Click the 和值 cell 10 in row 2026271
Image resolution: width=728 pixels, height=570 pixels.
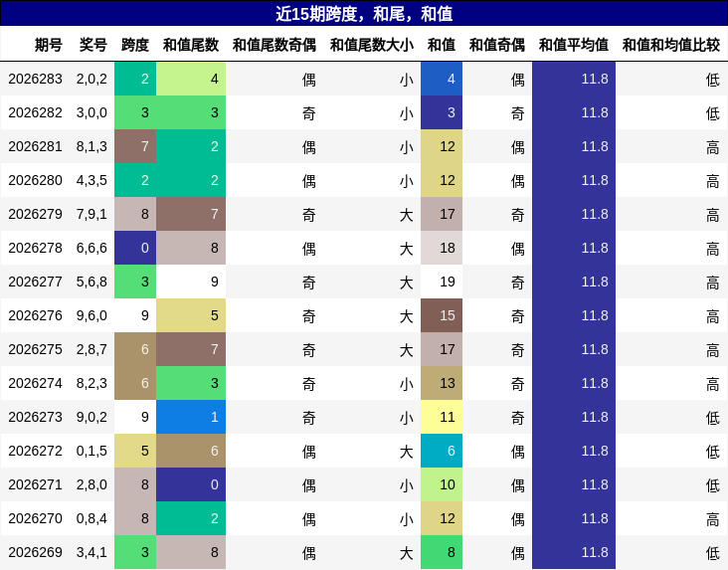[x=442, y=485]
